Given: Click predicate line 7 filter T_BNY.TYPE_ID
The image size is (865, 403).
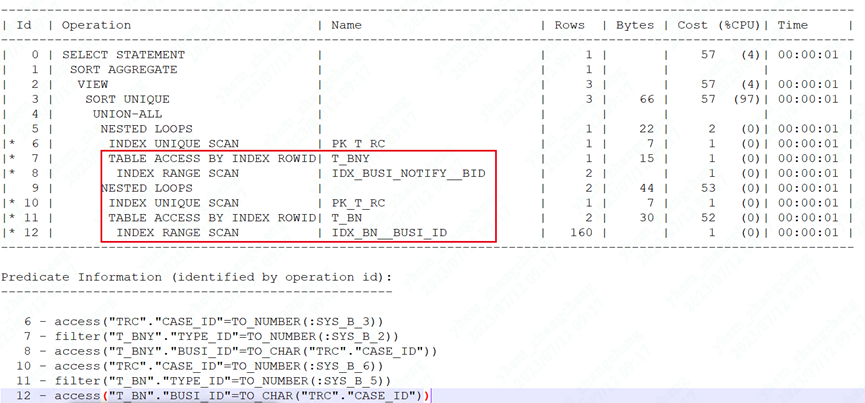Looking at the screenshot, I should pos(211,336).
